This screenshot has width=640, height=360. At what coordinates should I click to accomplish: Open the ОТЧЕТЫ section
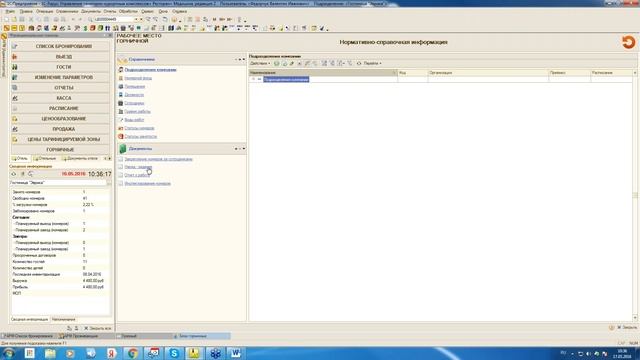[60, 88]
